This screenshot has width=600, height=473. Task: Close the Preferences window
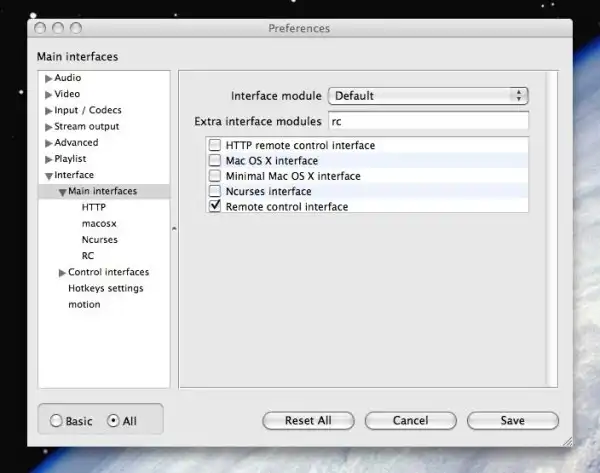click(x=40, y=28)
